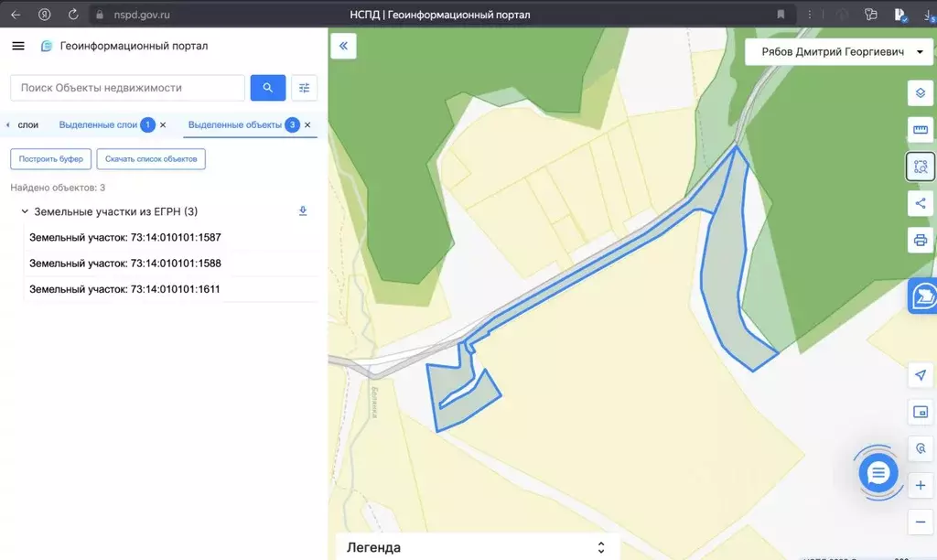Open the hamburger main menu

18,47
